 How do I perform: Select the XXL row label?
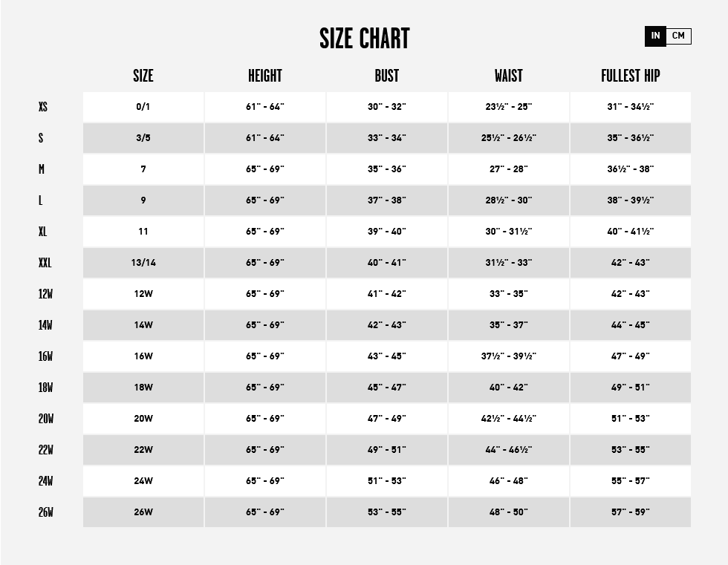[x=45, y=263]
